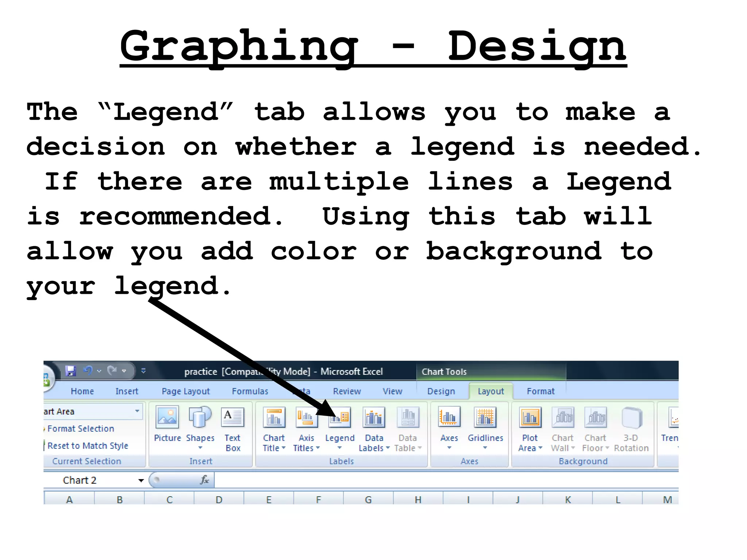Open the Page Layout tab
Screen dimensions: 747x560
tap(186, 391)
